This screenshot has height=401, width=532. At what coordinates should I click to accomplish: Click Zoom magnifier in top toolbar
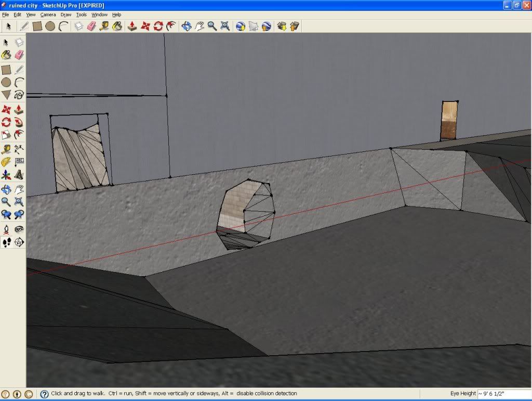[x=212, y=26]
